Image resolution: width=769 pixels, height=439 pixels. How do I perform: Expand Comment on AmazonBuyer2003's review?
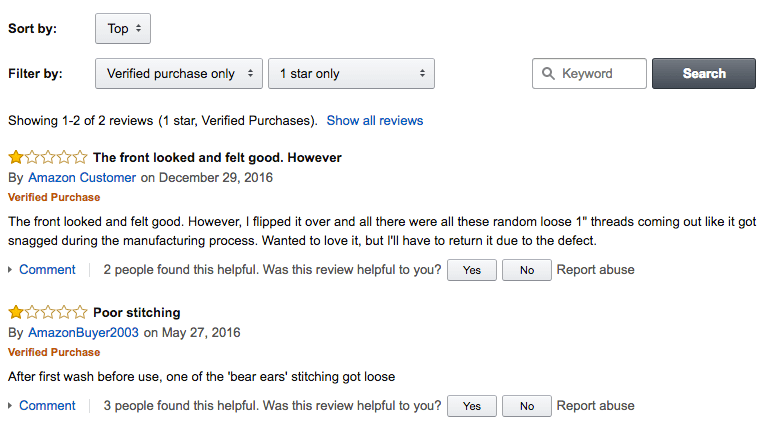[x=46, y=406]
